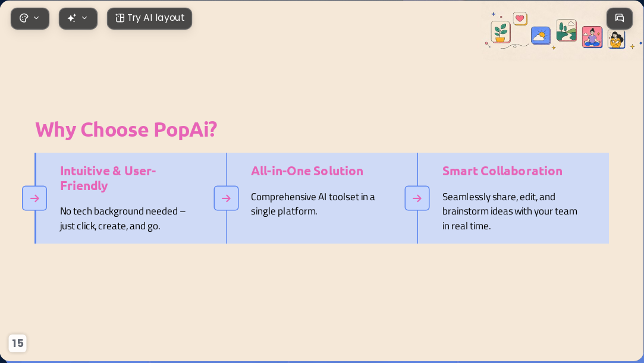Click arrow icon beside Smart Collaboration
This screenshot has width=644, height=363.
pyautogui.click(x=417, y=198)
